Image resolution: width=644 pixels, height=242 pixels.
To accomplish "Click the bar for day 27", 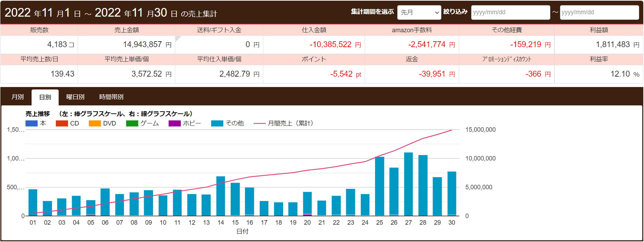I will [x=408, y=184].
